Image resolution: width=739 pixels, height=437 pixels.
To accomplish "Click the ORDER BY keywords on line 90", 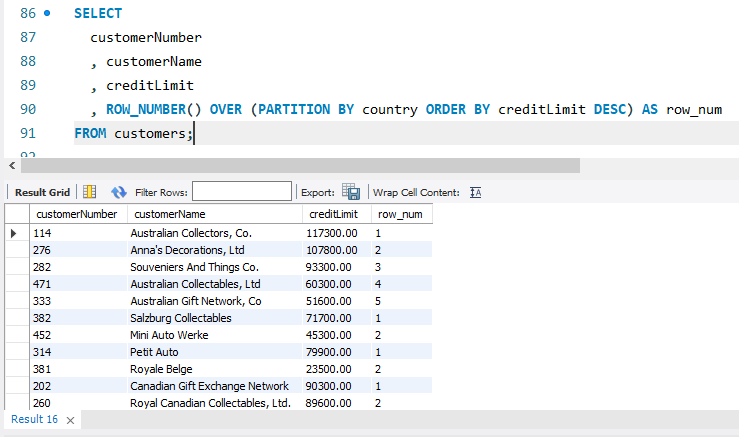I will [458, 109].
